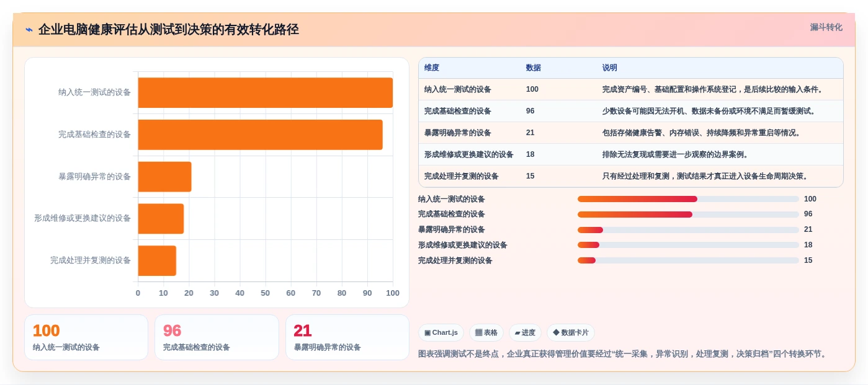The height and width of the screenshot is (385, 868).
Task: Click the chart y-axis label 完成基础检查的设备
Action: pos(95,135)
